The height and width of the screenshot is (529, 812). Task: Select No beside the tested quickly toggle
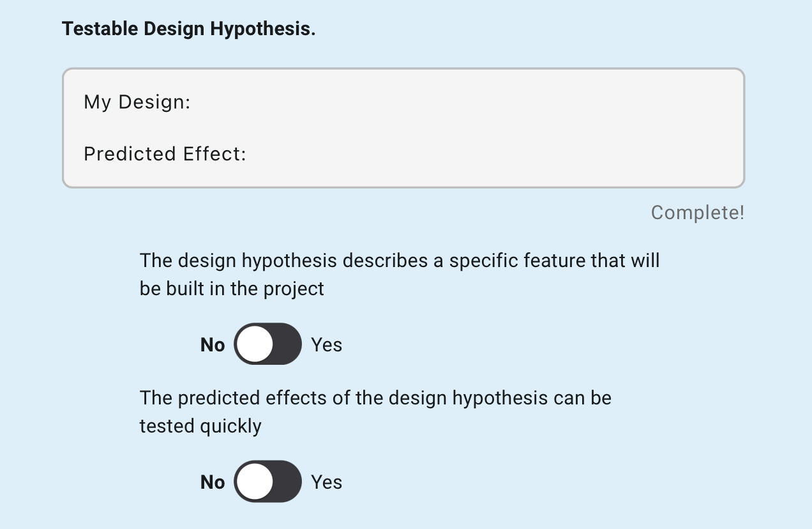pyautogui.click(x=213, y=482)
